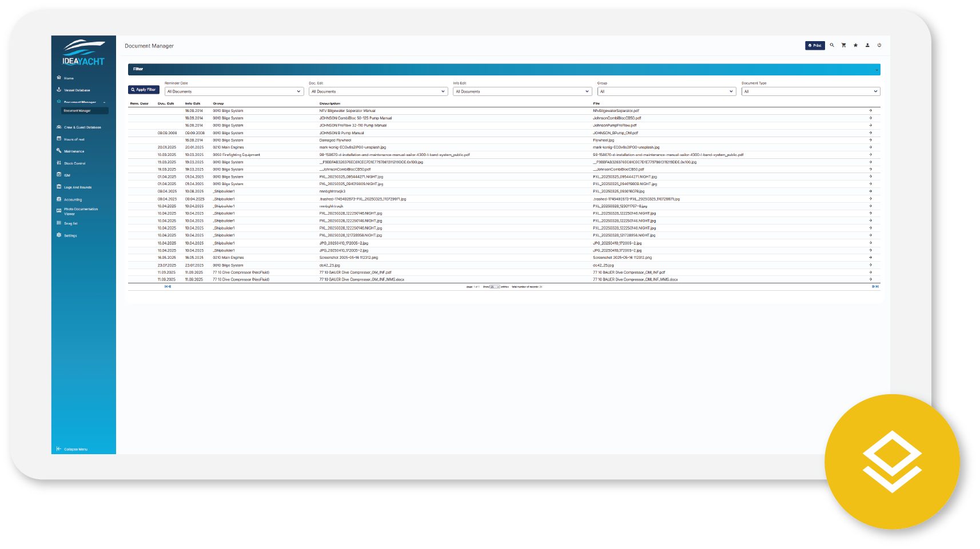Viewport: 980px width, 549px height.
Task: Open the search magnifier icon in header
Action: tap(832, 45)
